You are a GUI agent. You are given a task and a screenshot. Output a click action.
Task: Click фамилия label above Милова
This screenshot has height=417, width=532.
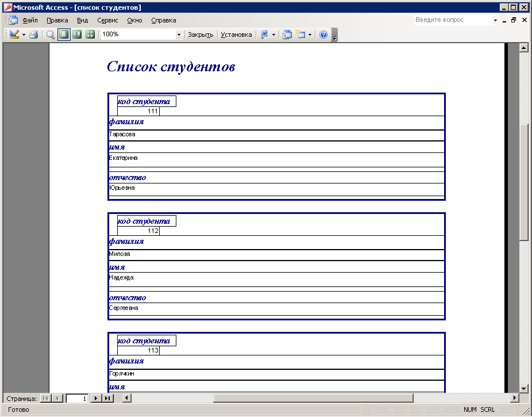click(x=126, y=242)
